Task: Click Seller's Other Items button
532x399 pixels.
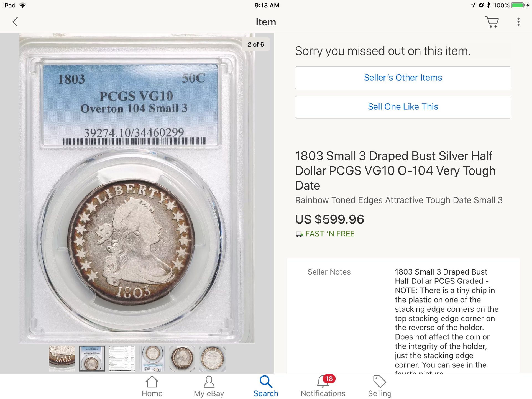Action: pos(403,78)
